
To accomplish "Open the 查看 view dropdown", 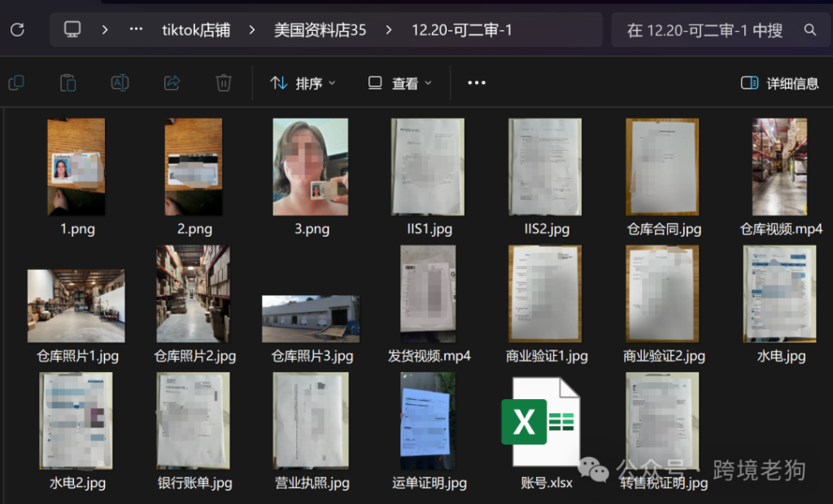I will pos(399,83).
